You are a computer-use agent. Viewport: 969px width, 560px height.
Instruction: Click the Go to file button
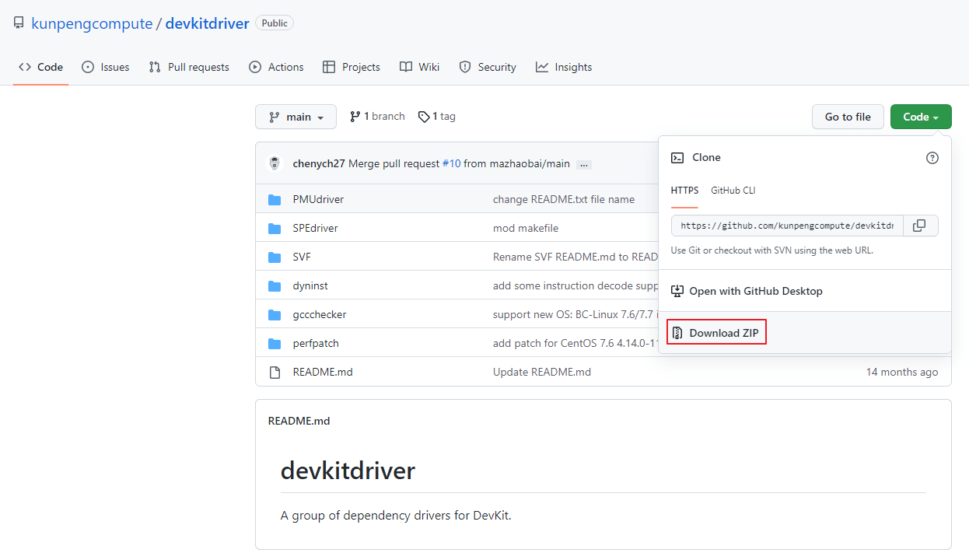(848, 117)
